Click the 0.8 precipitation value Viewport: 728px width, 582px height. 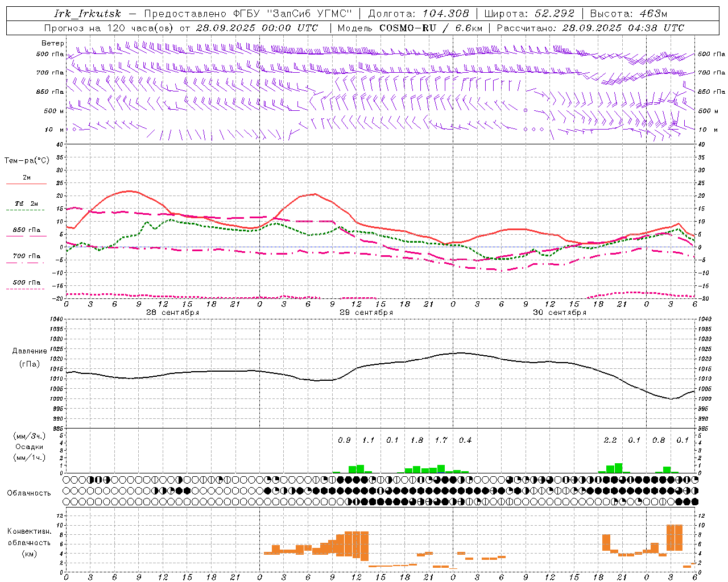coord(659,440)
